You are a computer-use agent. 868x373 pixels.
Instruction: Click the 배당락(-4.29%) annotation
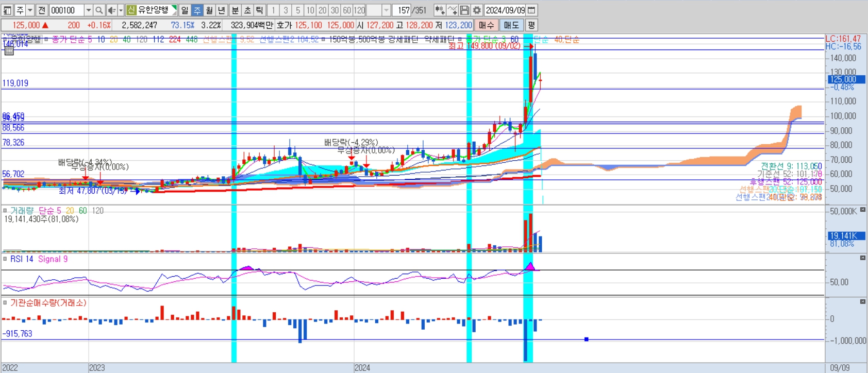click(351, 142)
